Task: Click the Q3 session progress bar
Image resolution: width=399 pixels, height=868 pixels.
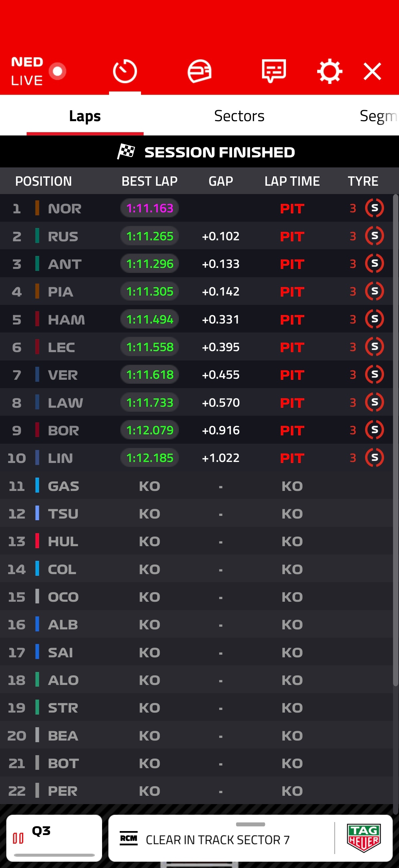Action: click(x=54, y=855)
